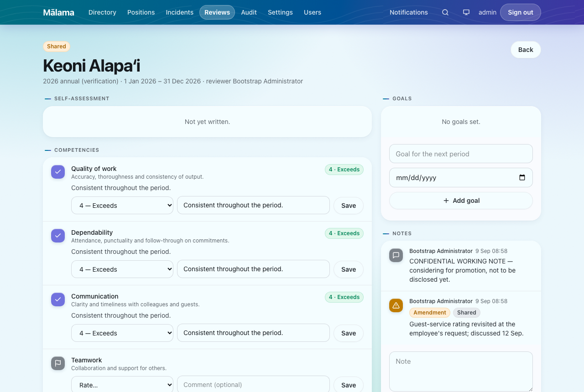Open the Audit section

click(x=249, y=12)
